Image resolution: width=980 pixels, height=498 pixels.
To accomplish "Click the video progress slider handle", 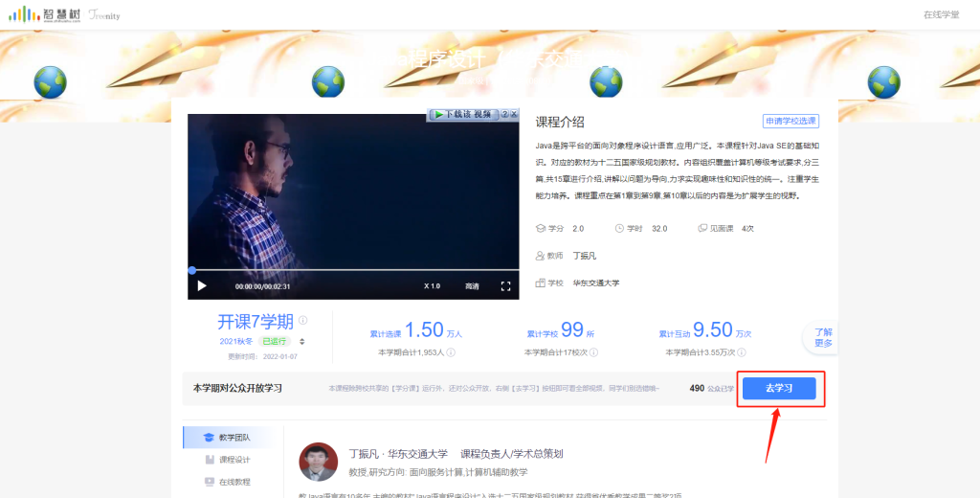I will point(191,270).
